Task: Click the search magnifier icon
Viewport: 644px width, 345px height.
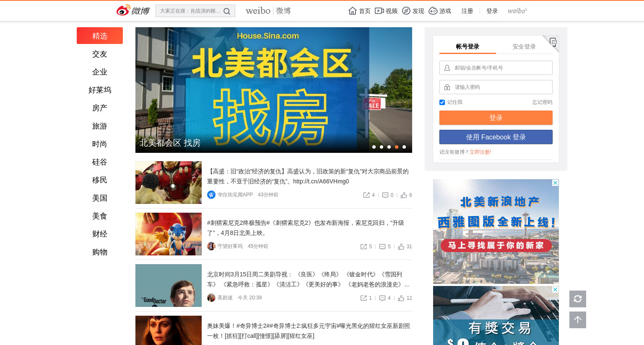Action: click(227, 11)
